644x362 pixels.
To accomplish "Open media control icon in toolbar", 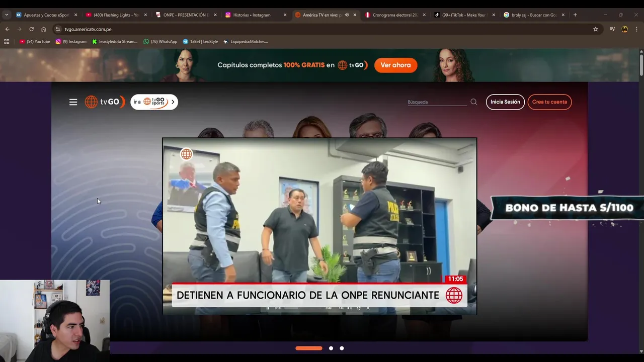I will 612,29.
